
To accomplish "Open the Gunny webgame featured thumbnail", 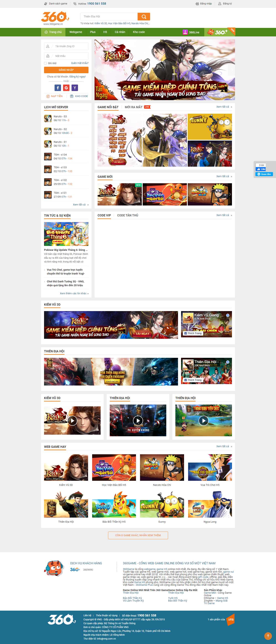I will [x=210, y=127].
